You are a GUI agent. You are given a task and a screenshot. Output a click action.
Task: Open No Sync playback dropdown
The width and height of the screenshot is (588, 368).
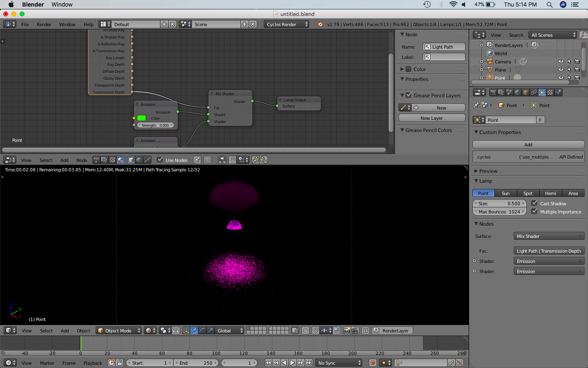(x=339, y=363)
